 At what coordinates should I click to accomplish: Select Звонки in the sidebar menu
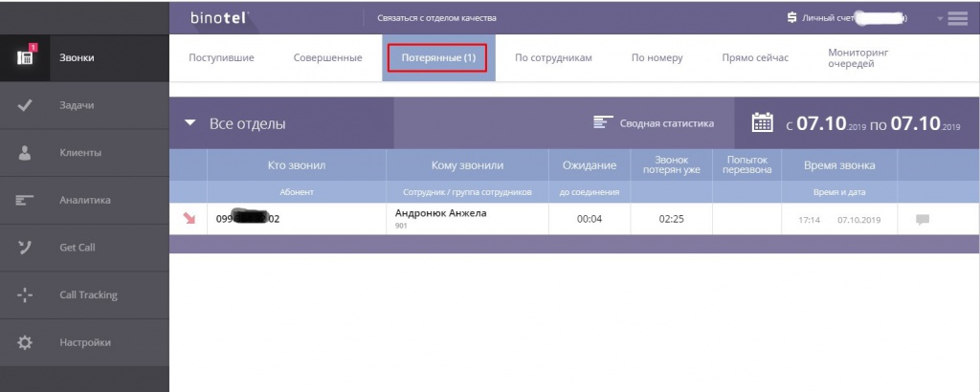coord(77,57)
